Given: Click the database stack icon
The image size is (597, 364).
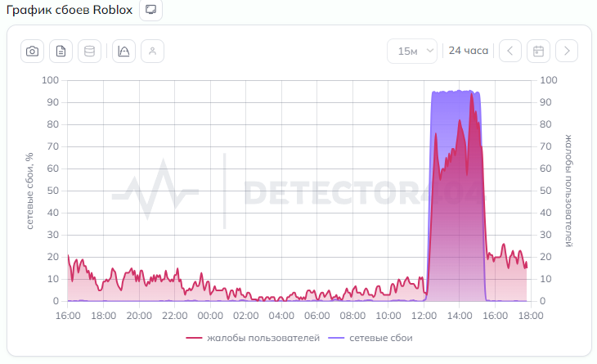Looking at the screenshot, I should point(89,51).
